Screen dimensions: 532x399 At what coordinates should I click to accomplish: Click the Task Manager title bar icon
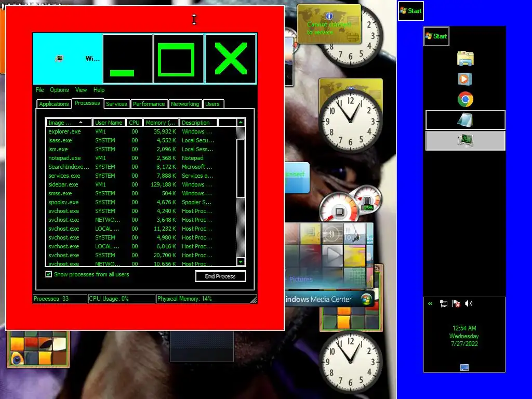pyautogui.click(x=59, y=59)
